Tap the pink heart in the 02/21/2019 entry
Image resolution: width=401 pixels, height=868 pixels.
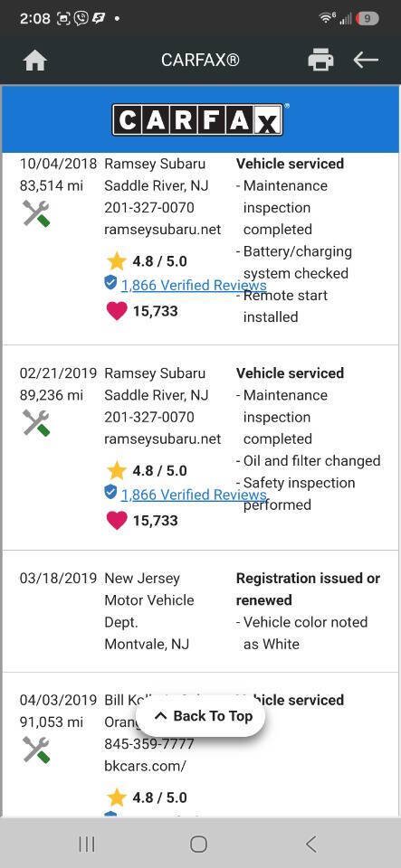116,521
